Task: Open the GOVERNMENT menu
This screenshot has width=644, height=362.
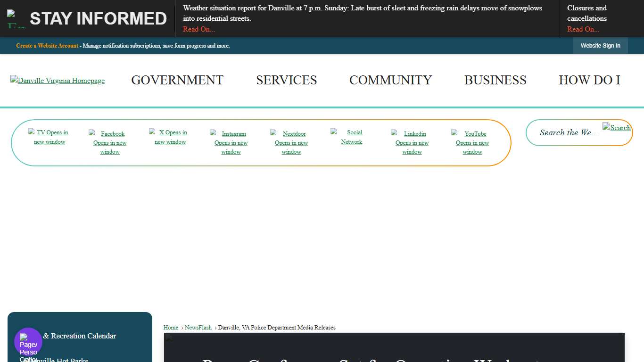Action: click(x=177, y=80)
